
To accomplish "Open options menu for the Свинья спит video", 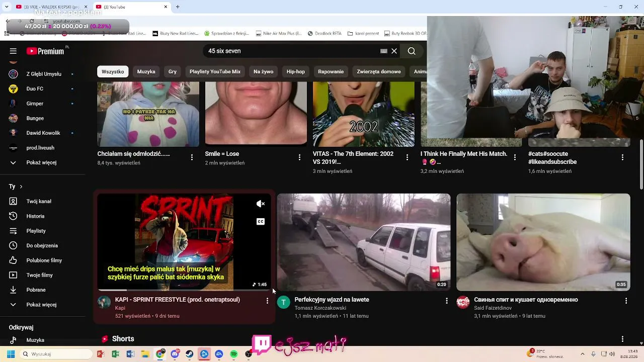I will click(626, 301).
